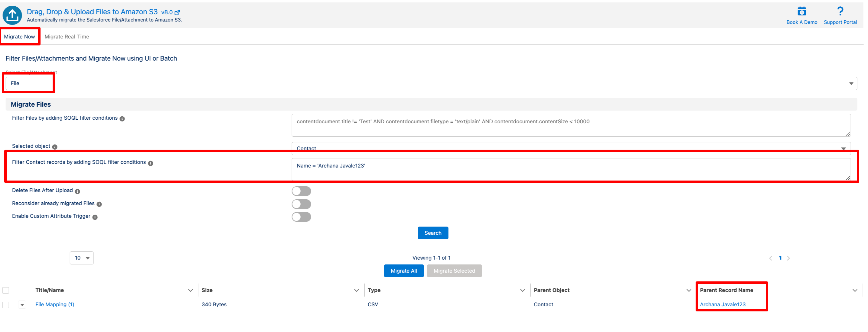The image size is (868, 332).
Task: Expand the row action arrow for File Mapping
Action: (x=22, y=305)
